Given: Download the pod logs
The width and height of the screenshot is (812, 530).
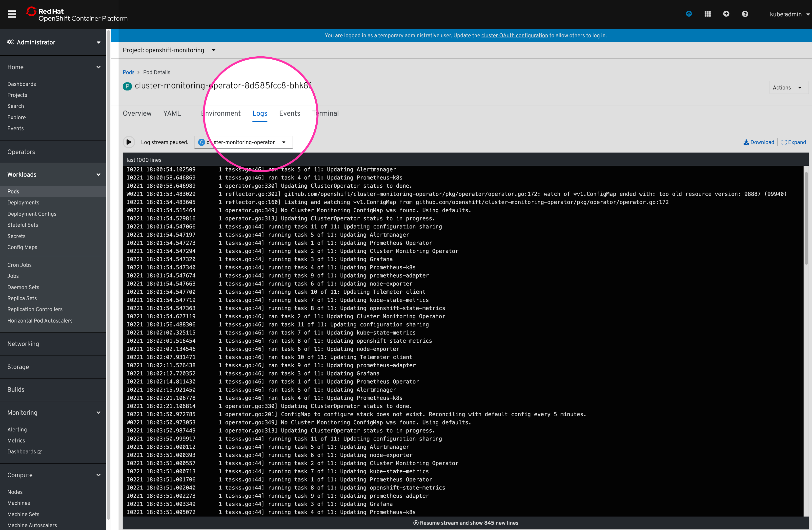Looking at the screenshot, I should point(759,142).
